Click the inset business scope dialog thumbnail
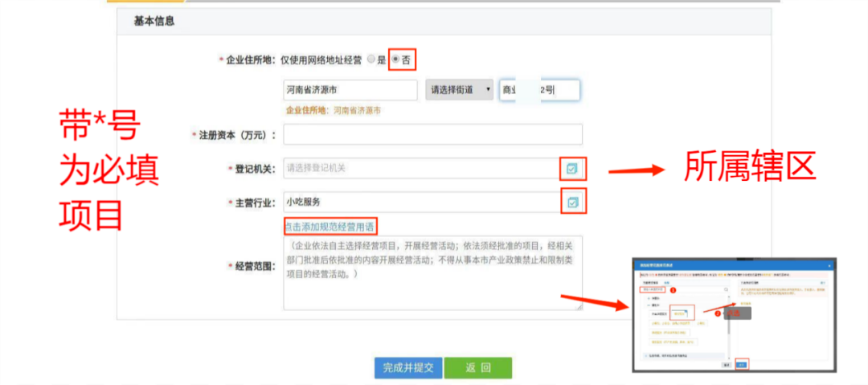This screenshot has height=385, width=868. tap(734, 315)
